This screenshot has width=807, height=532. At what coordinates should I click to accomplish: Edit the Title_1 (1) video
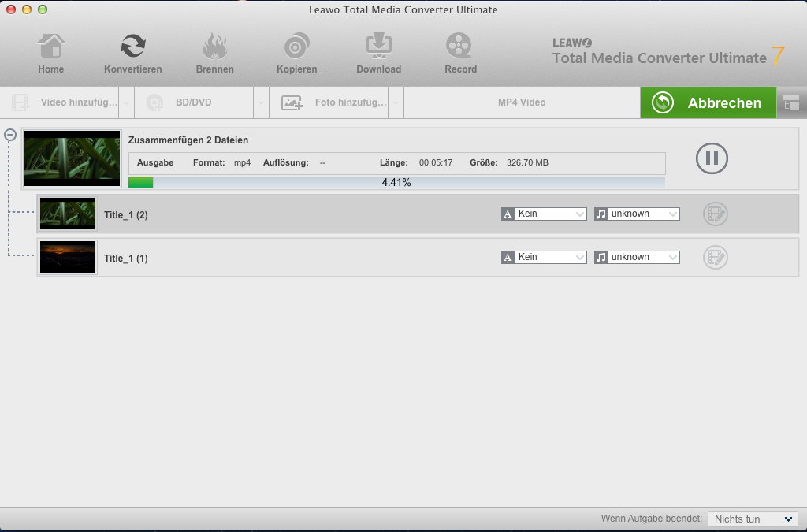pos(716,257)
